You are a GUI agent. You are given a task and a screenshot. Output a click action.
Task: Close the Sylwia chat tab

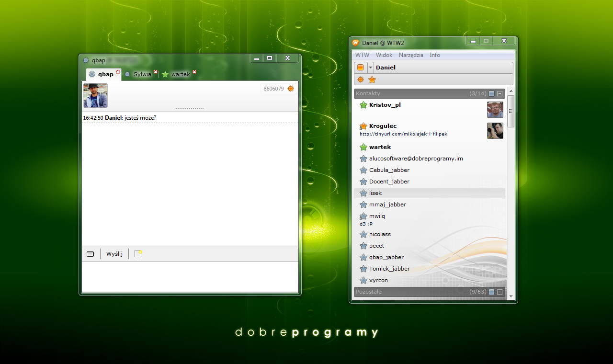coord(156,72)
